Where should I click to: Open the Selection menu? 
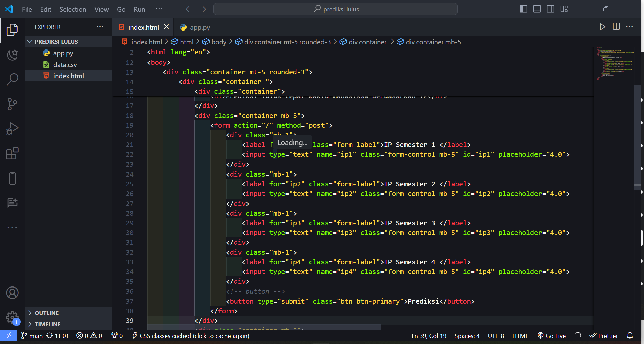click(73, 9)
